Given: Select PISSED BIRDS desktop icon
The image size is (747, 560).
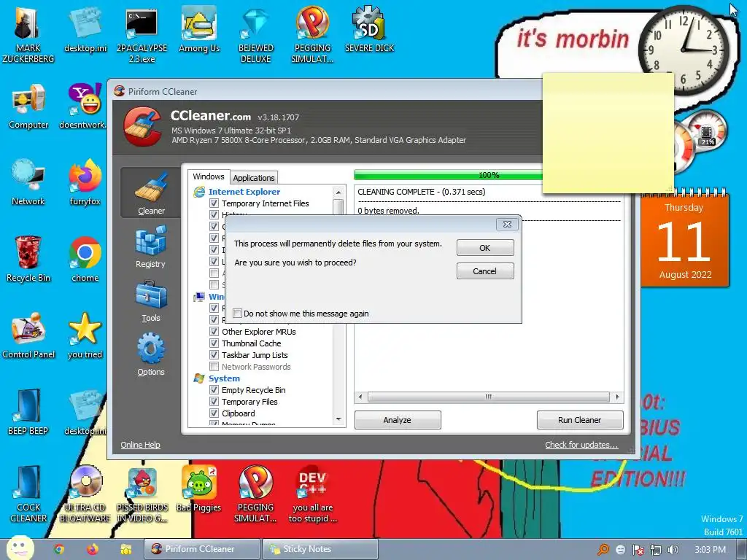Looking at the screenshot, I should (x=142, y=494).
